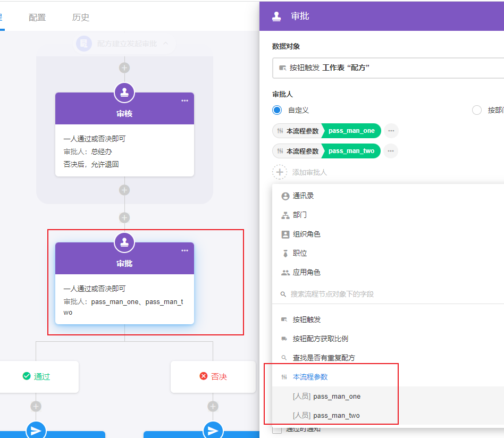Select the 审批 node card title

124,264
